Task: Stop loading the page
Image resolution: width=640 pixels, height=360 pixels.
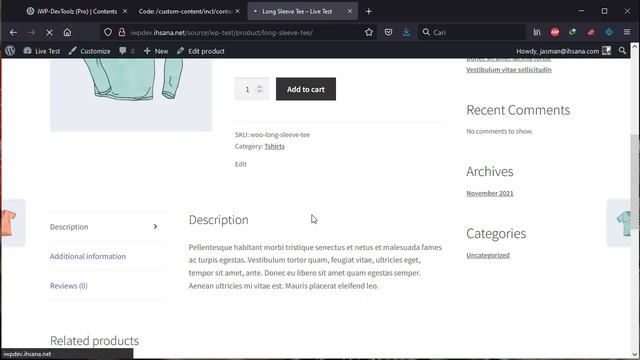Action: click(x=49, y=32)
